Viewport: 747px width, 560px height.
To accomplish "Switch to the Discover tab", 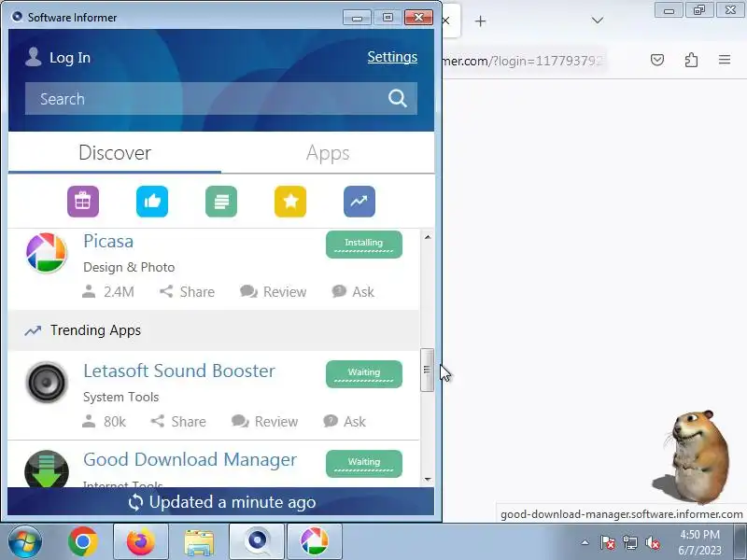I will pyautogui.click(x=115, y=153).
